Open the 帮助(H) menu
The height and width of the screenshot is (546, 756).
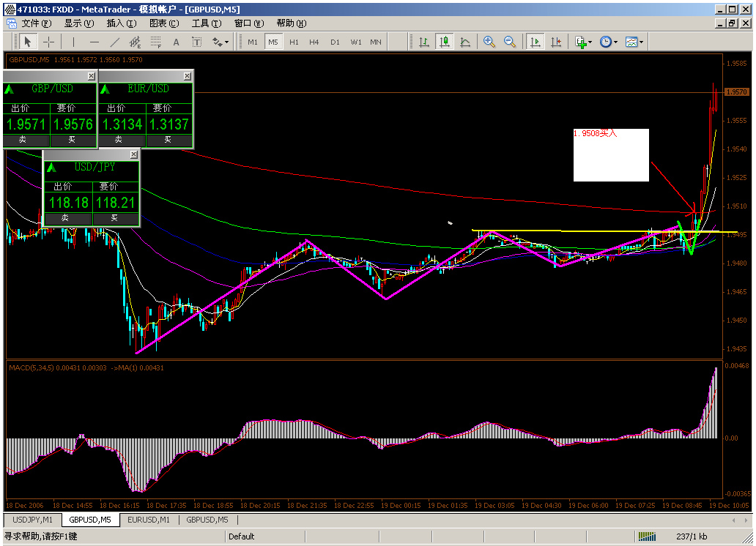coord(292,23)
